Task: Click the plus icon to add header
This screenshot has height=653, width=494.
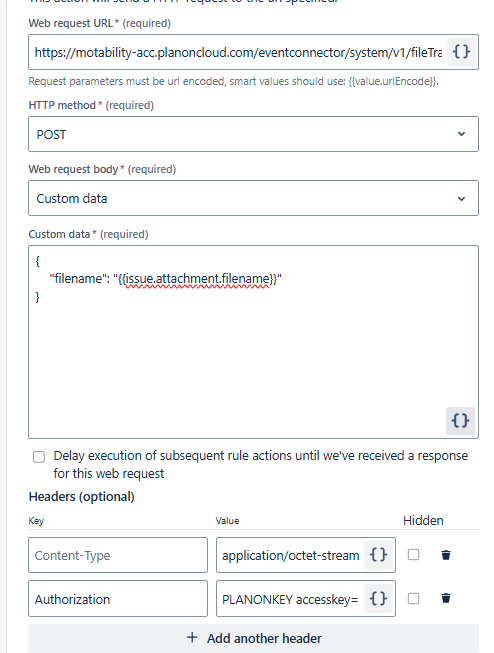Action: (x=192, y=637)
